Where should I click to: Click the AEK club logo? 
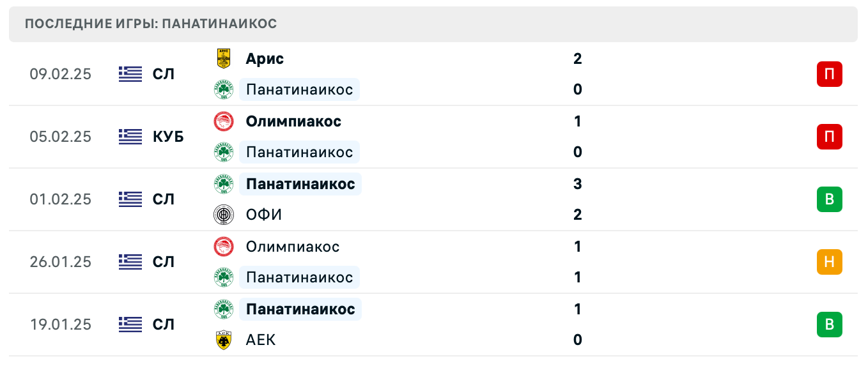pos(223,340)
